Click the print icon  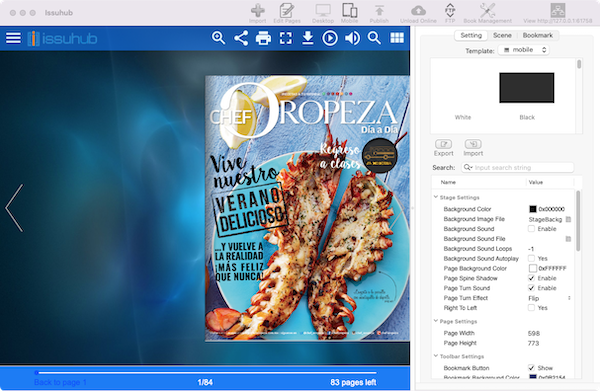tap(263, 38)
